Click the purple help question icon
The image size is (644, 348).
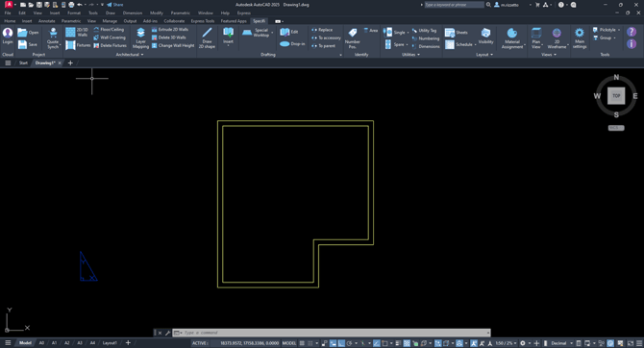(x=632, y=32)
